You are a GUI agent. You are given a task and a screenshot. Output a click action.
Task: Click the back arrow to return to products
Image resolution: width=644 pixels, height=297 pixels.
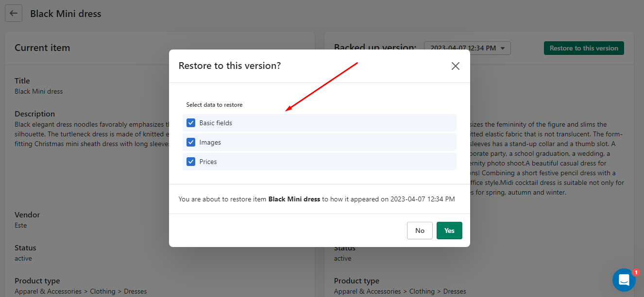pyautogui.click(x=13, y=13)
